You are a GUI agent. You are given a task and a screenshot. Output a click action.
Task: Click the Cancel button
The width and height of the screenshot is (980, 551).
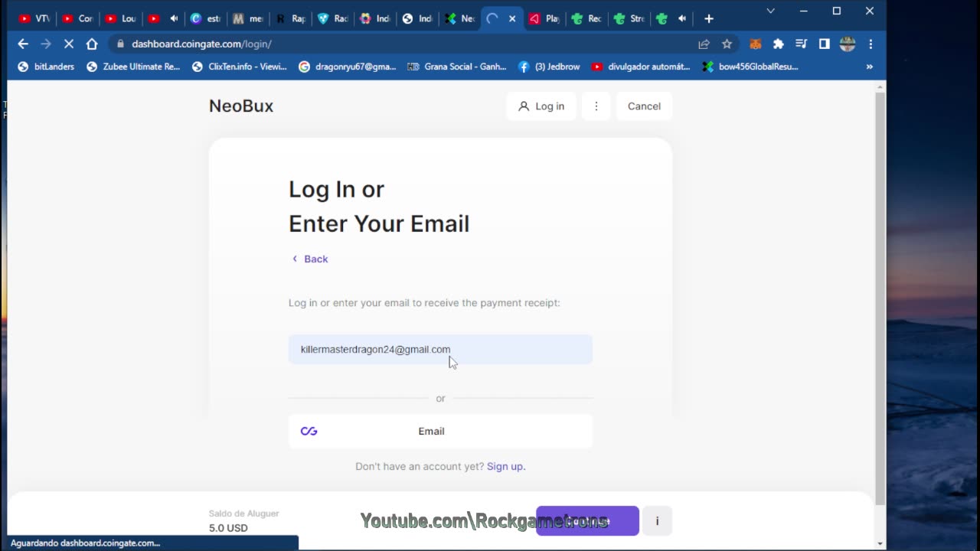[x=644, y=106]
